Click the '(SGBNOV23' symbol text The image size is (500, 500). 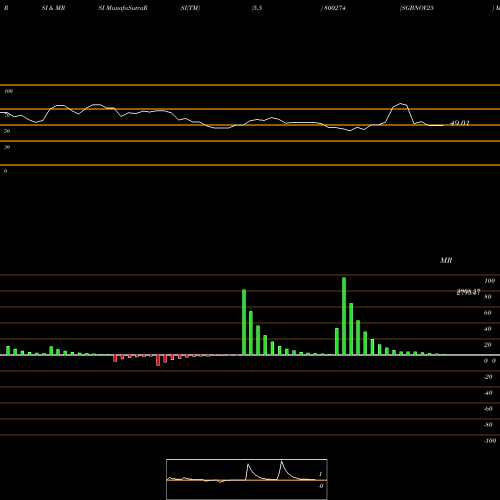tap(416, 8)
